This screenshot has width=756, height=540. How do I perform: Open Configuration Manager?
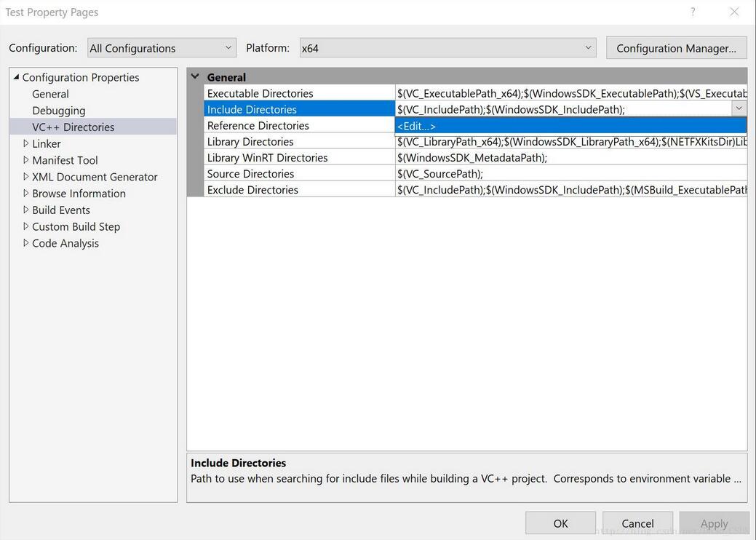click(676, 48)
